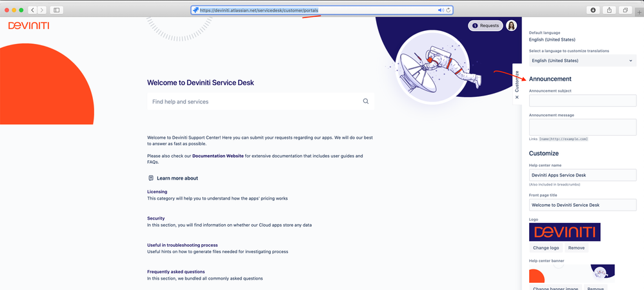644x290 pixels.
Task: Open Useful in troubleshooting process link
Action: pyautogui.click(x=183, y=245)
